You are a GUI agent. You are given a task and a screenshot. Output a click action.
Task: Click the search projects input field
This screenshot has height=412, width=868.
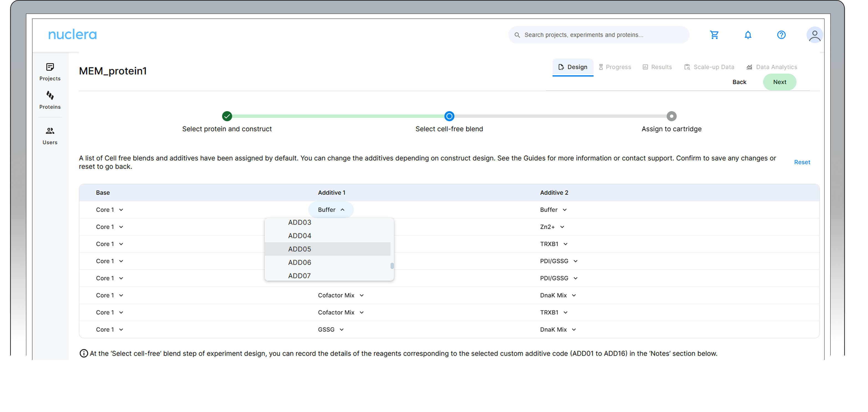tap(598, 35)
